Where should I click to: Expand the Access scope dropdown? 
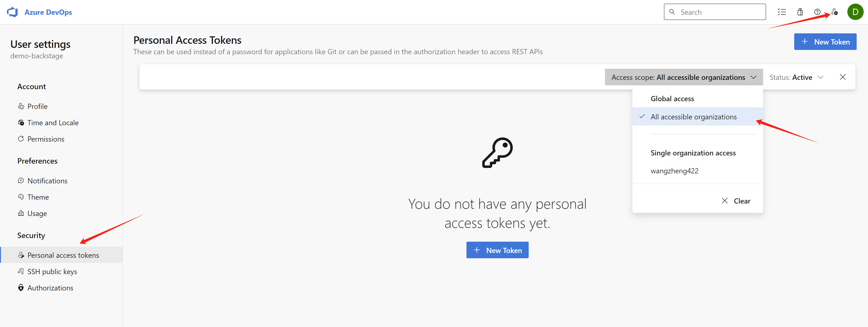click(684, 77)
